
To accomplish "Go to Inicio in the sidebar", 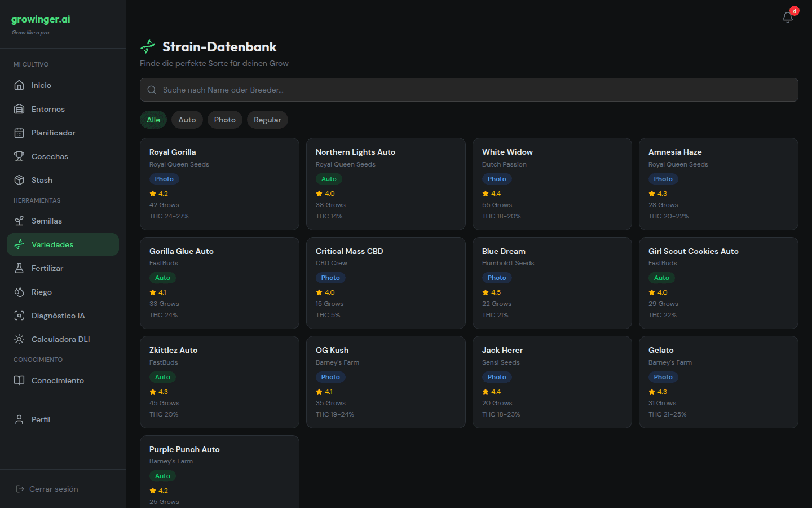I will 63,85.
